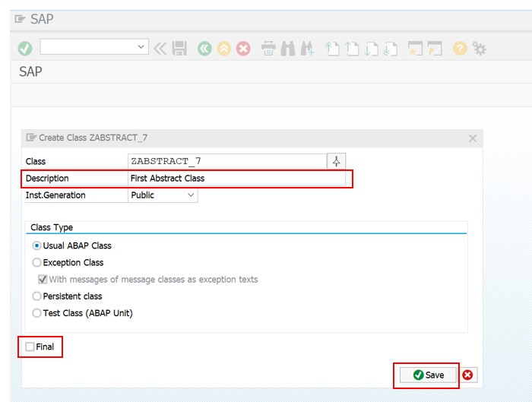Click the Find binoculars icon
Screen dimensions: 532x402
point(287,49)
